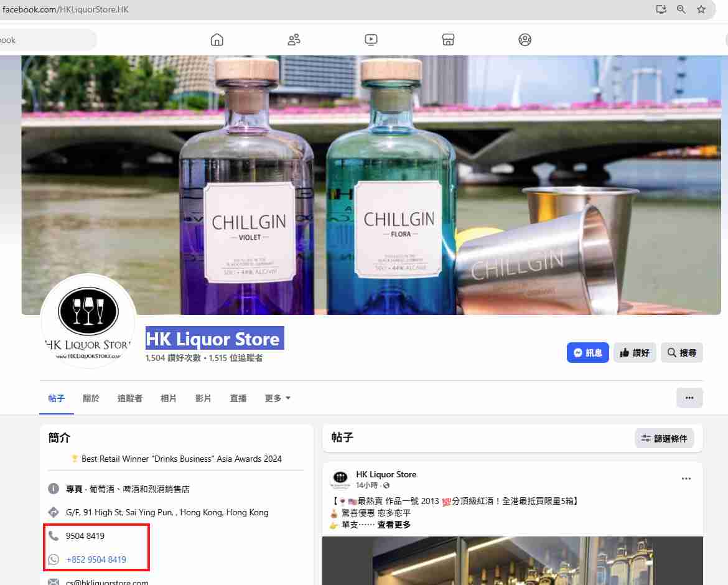Click the phone handset icon
The height and width of the screenshot is (585, 728).
(54, 536)
